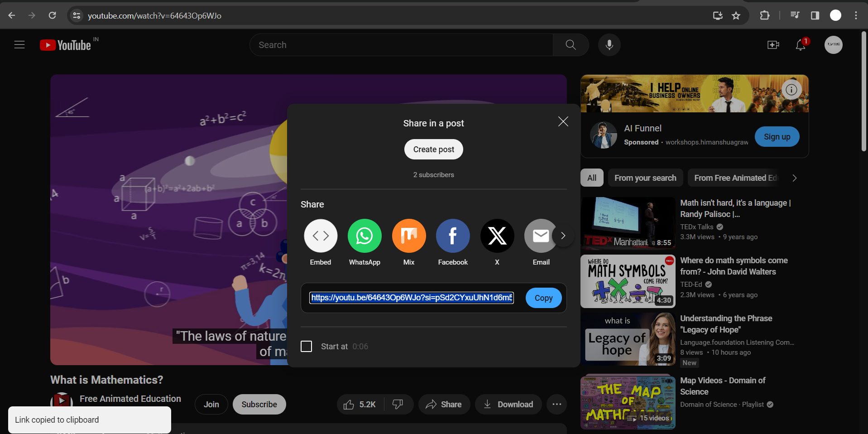Open the YouTube account avatar menu
Screen dimensions: 868x434
coord(834,45)
